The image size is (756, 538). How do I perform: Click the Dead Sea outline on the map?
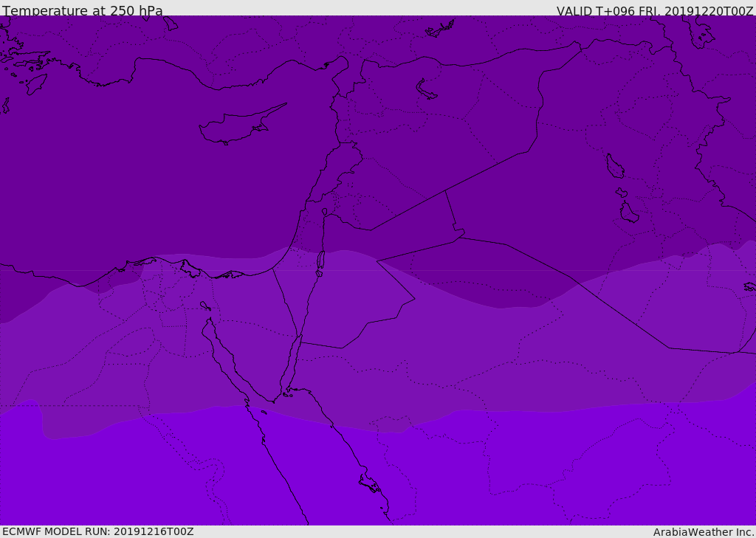click(x=320, y=263)
